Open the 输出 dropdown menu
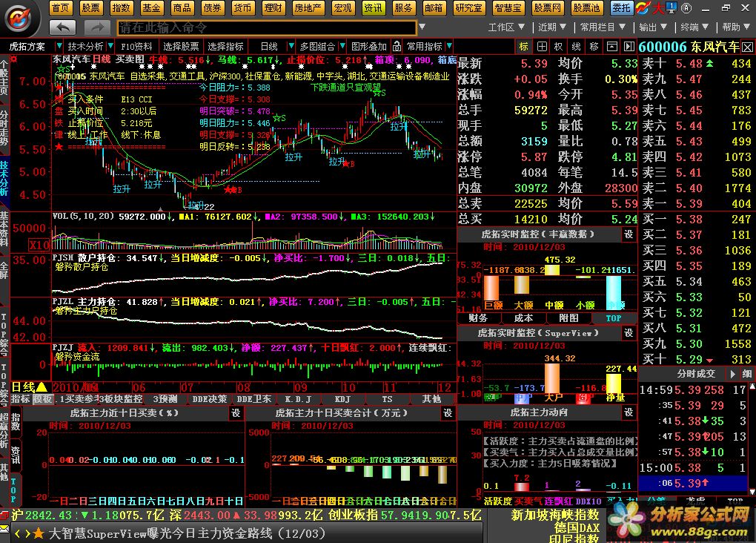Image resolution: width=756 pixels, height=543 pixels. [653, 27]
